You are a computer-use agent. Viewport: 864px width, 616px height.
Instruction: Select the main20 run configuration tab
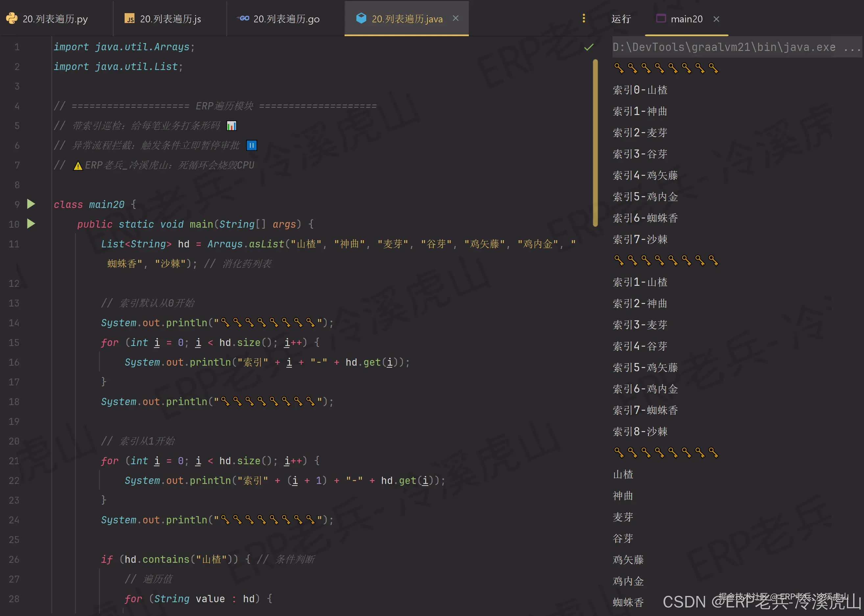click(686, 19)
